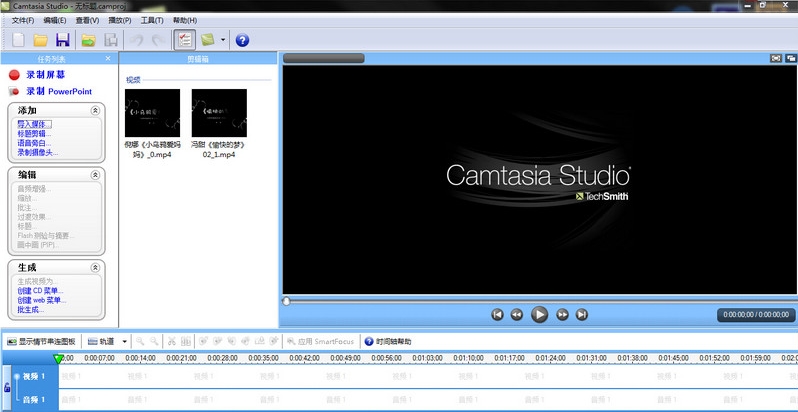
Task: Toggle full screen preview icon
Action: click(x=776, y=58)
